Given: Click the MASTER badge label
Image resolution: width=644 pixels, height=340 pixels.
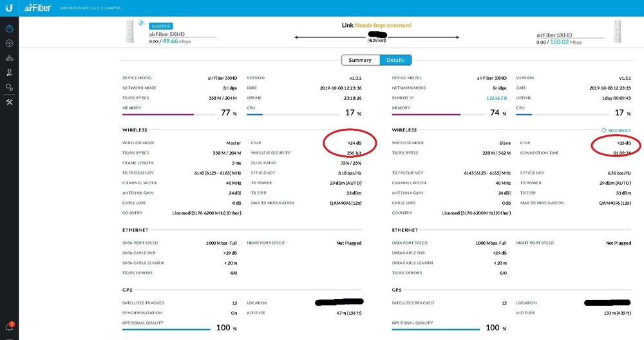Looking at the screenshot, I should 161,26.
